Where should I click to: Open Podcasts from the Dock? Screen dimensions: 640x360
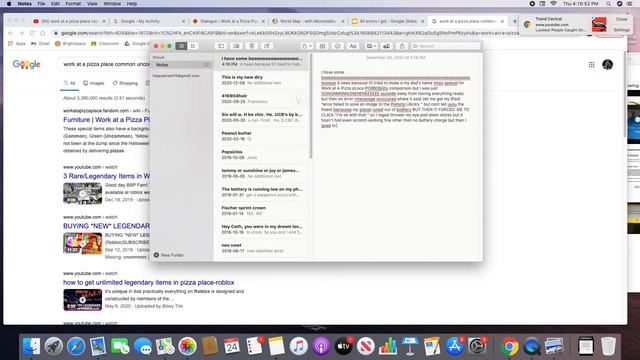(x=321, y=346)
